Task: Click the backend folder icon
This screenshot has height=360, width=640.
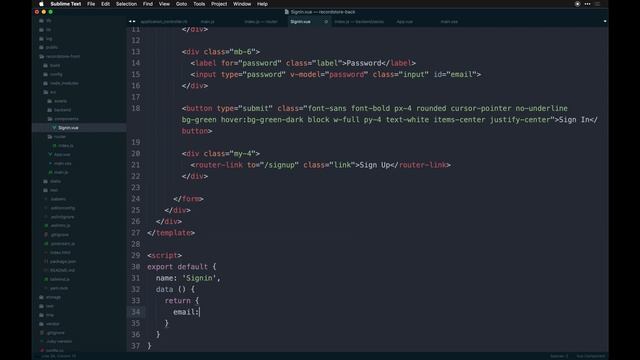Action: tap(50, 110)
